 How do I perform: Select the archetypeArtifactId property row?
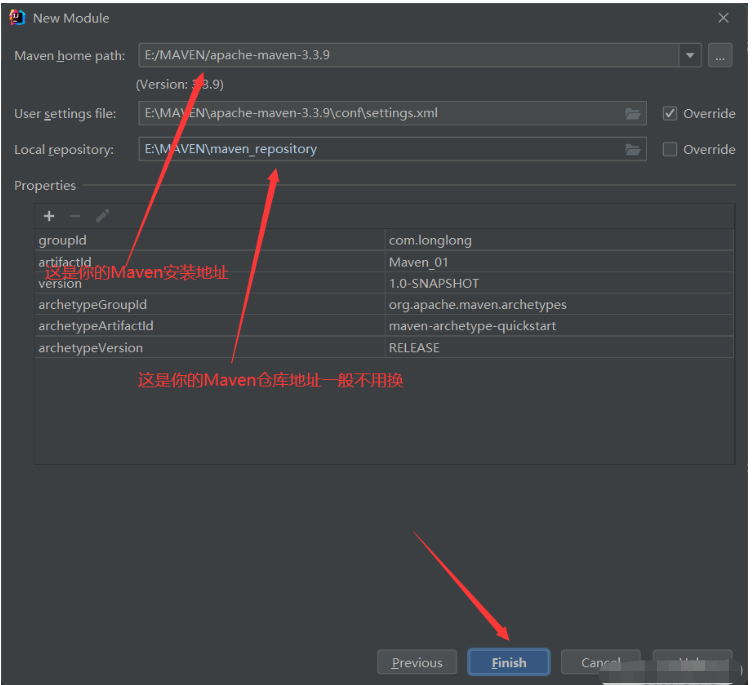(384, 326)
